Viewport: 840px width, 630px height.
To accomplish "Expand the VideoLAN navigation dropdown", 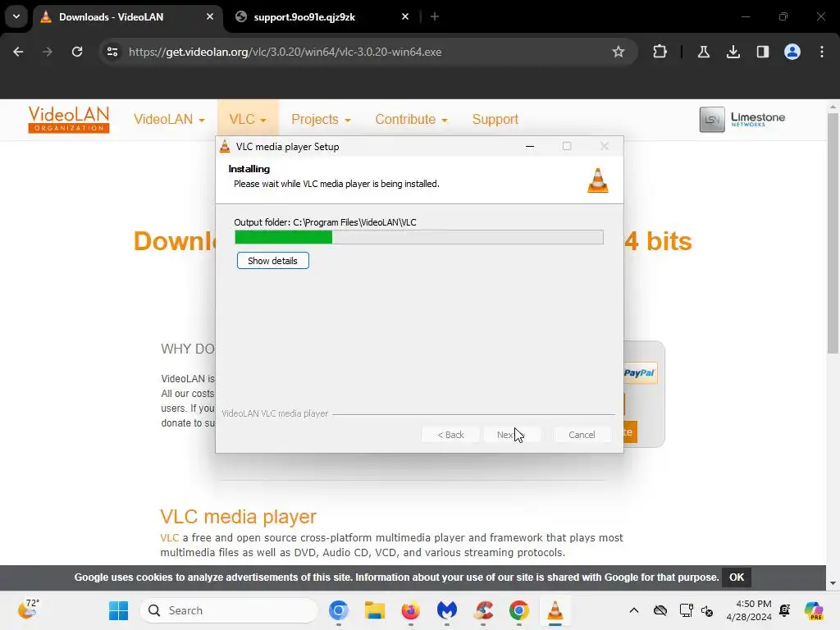I will tap(169, 119).
